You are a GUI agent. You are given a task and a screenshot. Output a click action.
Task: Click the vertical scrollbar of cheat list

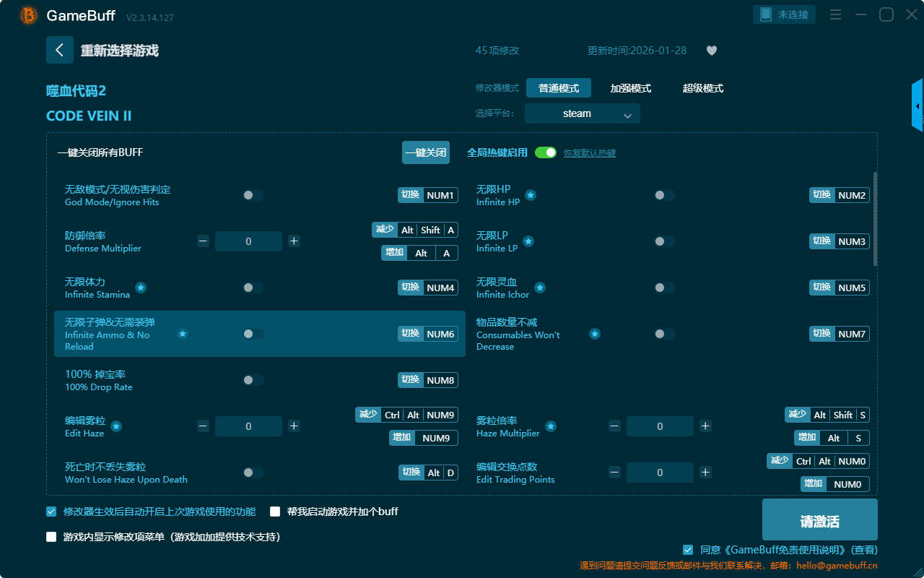876,218
